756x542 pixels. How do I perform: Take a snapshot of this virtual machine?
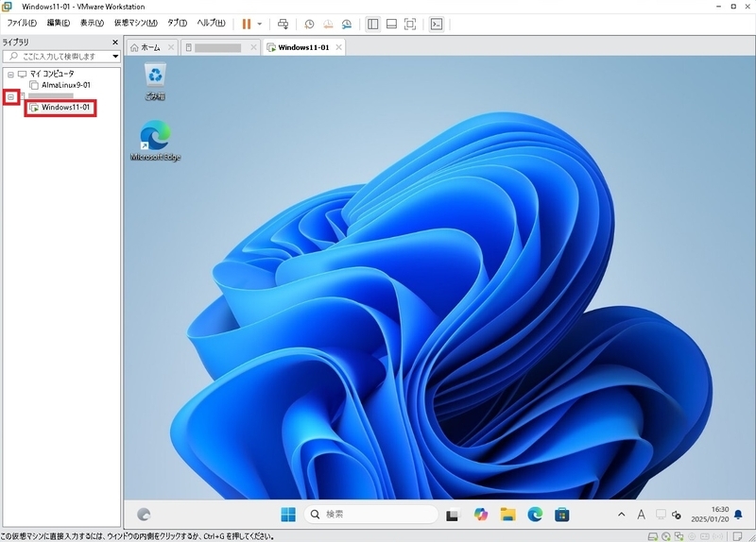click(x=309, y=25)
